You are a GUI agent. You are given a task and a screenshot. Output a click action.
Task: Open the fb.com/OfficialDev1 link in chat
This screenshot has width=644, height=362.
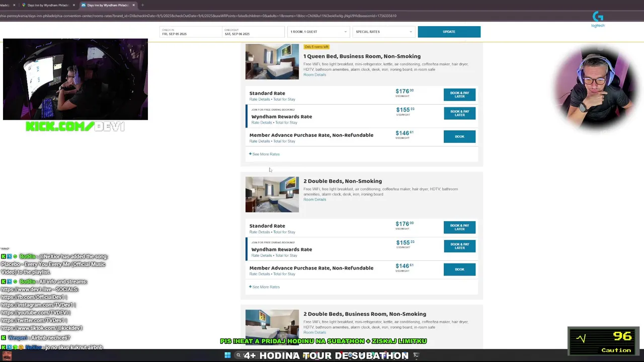click(x=34, y=297)
